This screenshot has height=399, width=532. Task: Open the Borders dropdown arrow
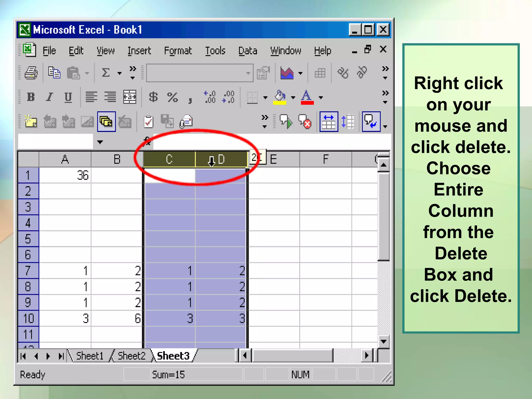pyautogui.click(x=265, y=98)
